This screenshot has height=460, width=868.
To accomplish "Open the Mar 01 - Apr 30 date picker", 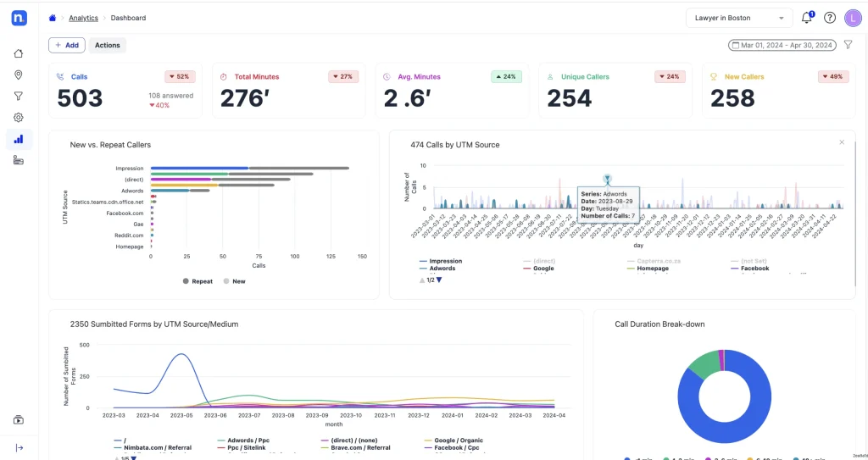I will click(782, 46).
